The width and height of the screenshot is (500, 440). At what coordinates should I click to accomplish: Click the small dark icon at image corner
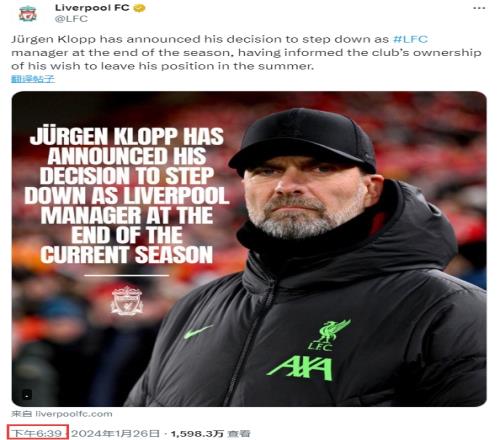click(27, 394)
